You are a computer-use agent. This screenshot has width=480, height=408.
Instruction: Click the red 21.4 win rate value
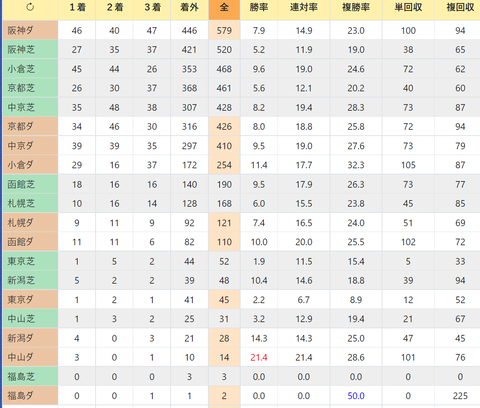coord(259,357)
